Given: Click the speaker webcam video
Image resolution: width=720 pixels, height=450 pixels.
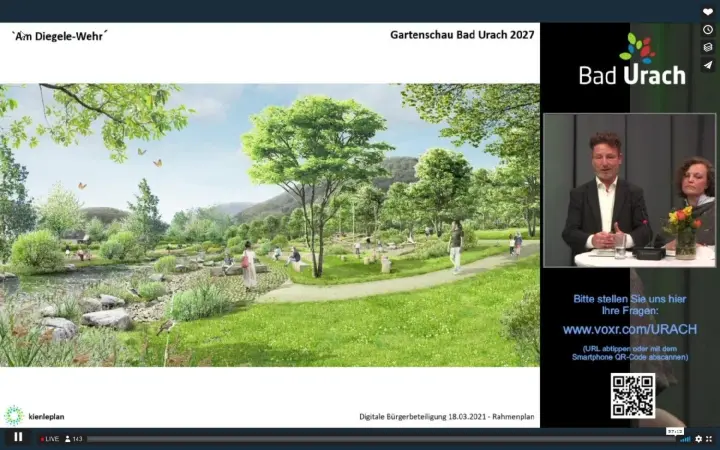Looking at the screenshot, I should [629, 190].
